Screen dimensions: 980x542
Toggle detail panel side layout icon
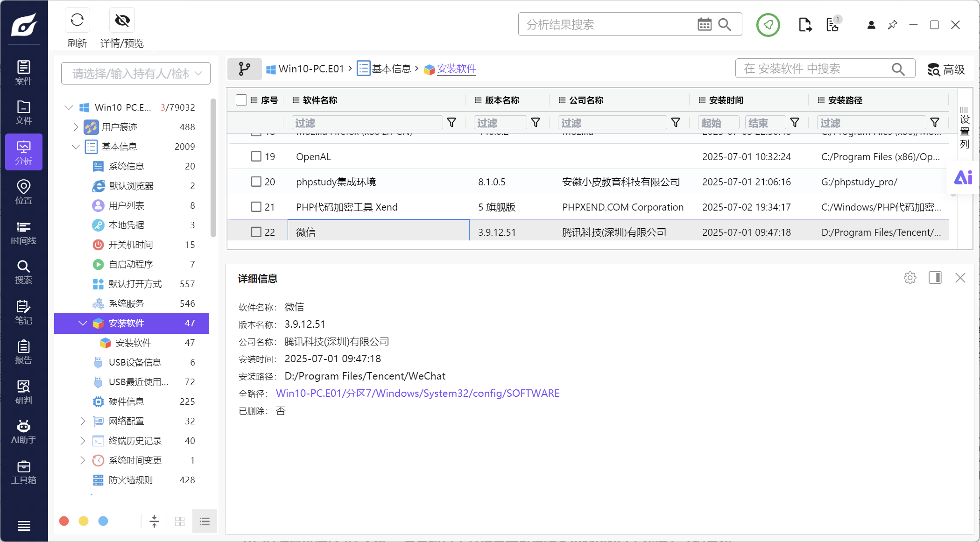(x=935, y=278)
